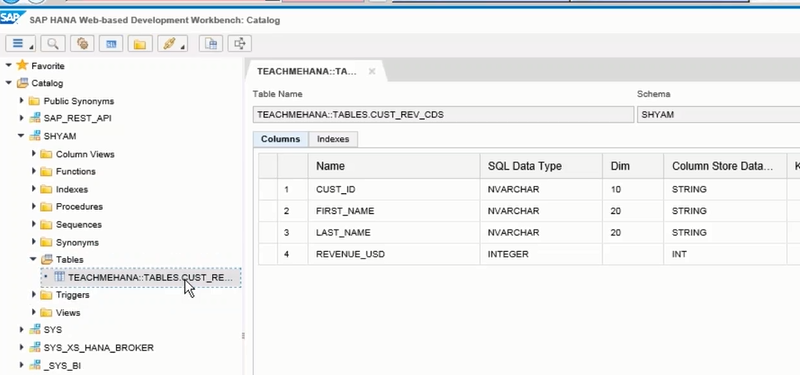Click the SYS_XS_HANA_BROKER schema icon
Screen dimensions: 800x375
(35, 347)
